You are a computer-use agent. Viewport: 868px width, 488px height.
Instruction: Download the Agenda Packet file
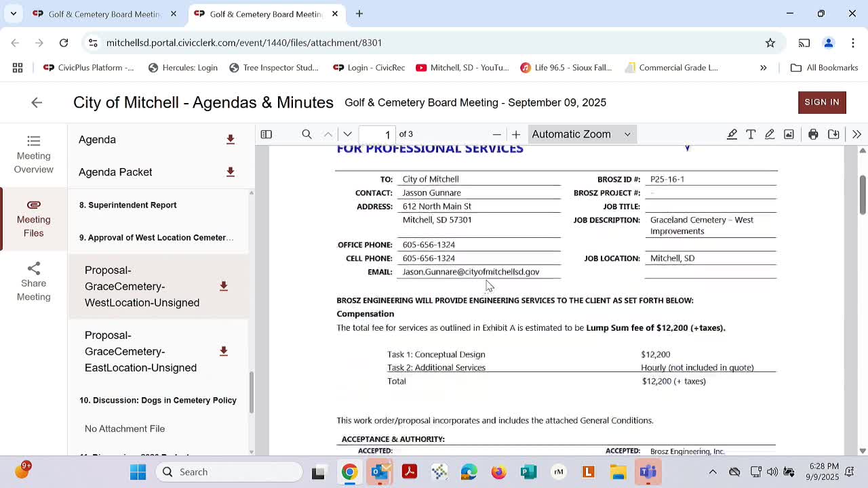coord(231,172)
